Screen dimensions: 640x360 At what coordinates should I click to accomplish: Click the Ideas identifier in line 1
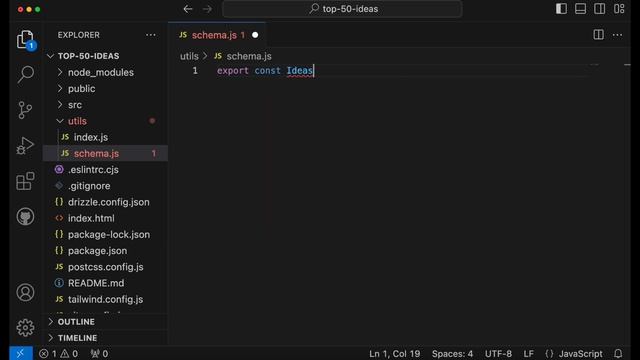[300, 71]
